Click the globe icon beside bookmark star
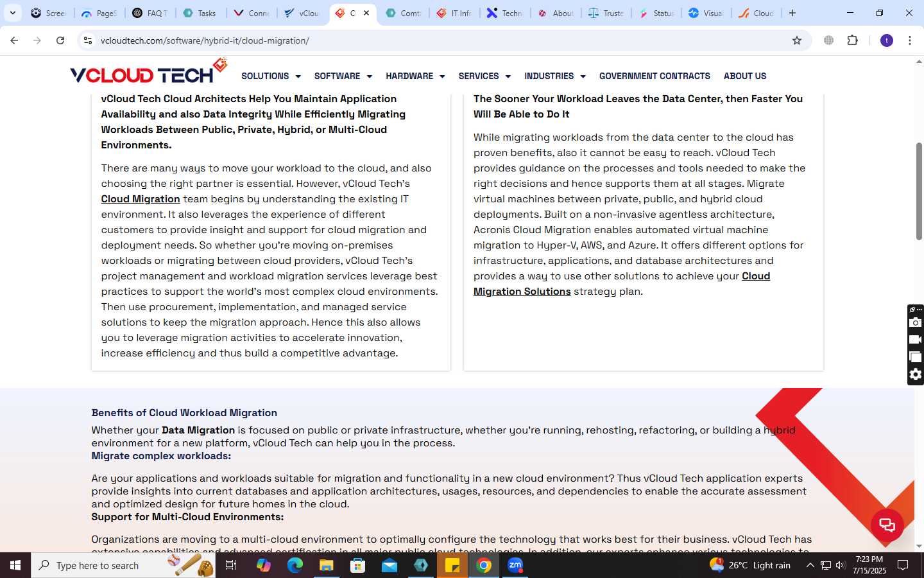The height and width of the screenshot is (578, 924). (829, 40)
